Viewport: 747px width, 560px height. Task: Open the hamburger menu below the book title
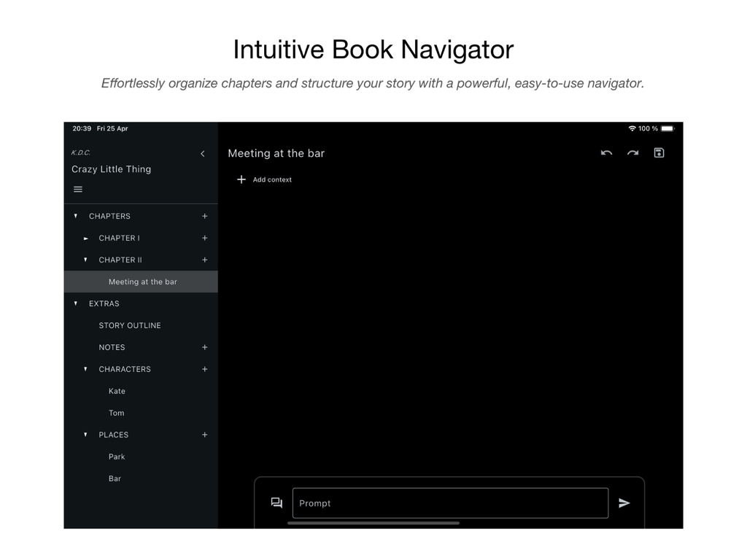(78, 189)
